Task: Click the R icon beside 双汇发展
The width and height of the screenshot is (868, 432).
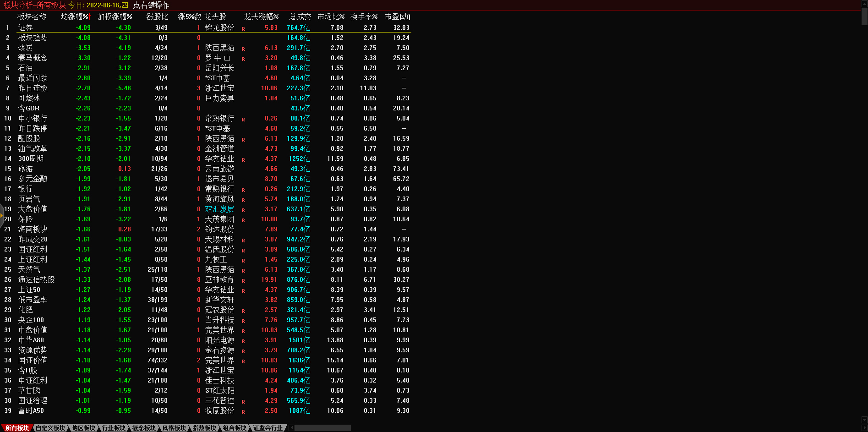Action: [243, 210]
